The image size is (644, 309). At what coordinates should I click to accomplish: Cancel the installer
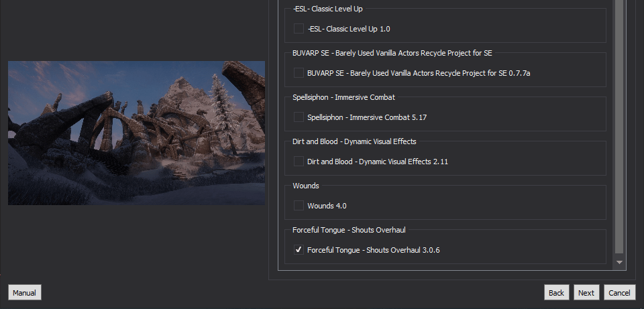pos(619,293)
